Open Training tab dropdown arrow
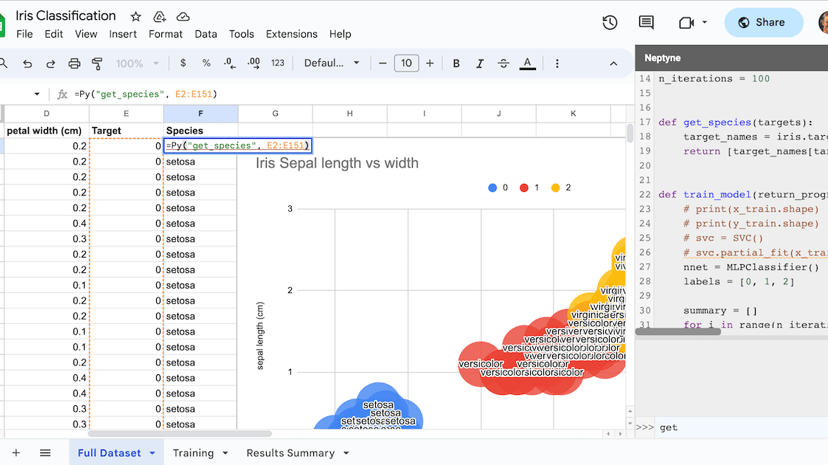Image resolution: width=828 pixels, height=465 pixels. pos(225,453)
